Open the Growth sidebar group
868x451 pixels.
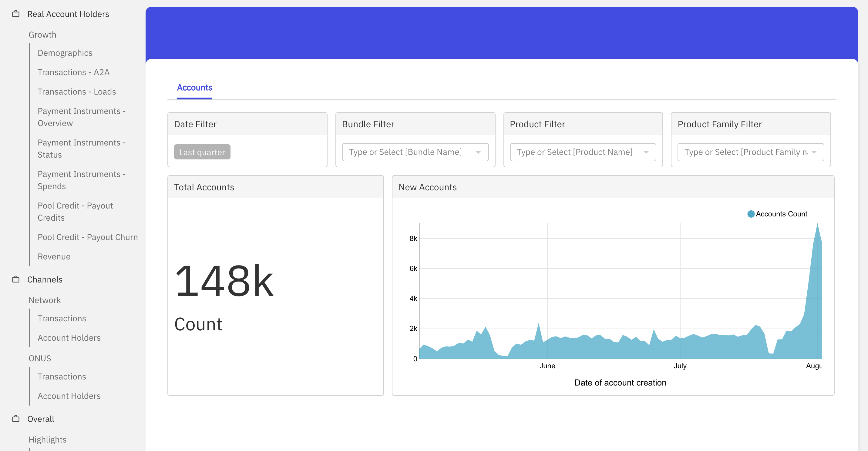[42, 35]
